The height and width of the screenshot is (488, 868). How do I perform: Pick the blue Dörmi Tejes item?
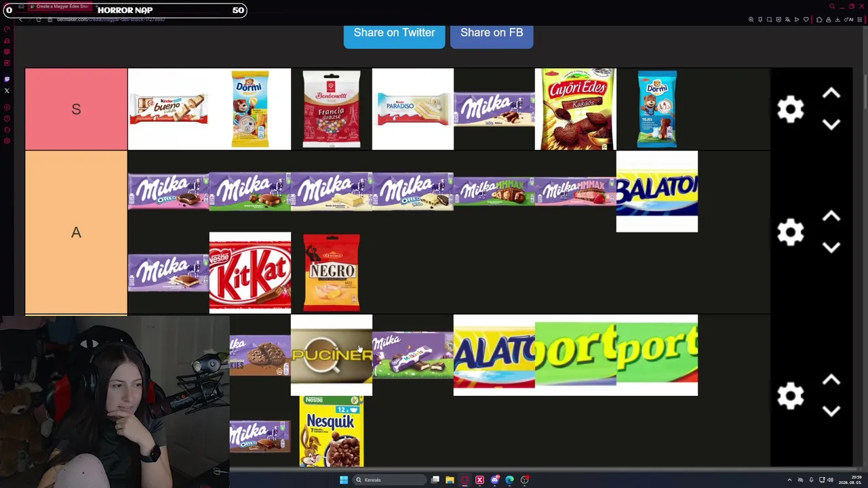pyautogui.click(x=657, y=109)
